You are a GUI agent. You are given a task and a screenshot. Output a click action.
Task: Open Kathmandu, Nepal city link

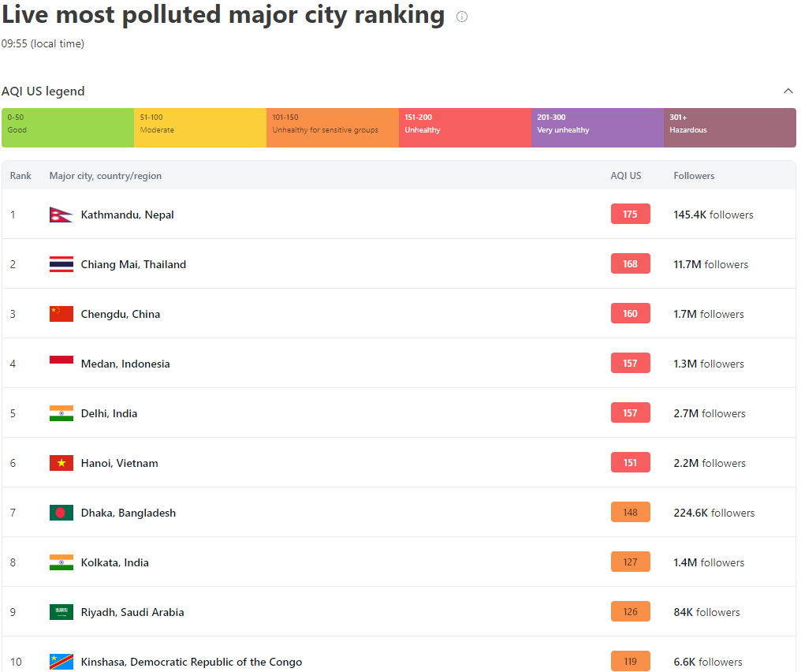pos(127,215)
